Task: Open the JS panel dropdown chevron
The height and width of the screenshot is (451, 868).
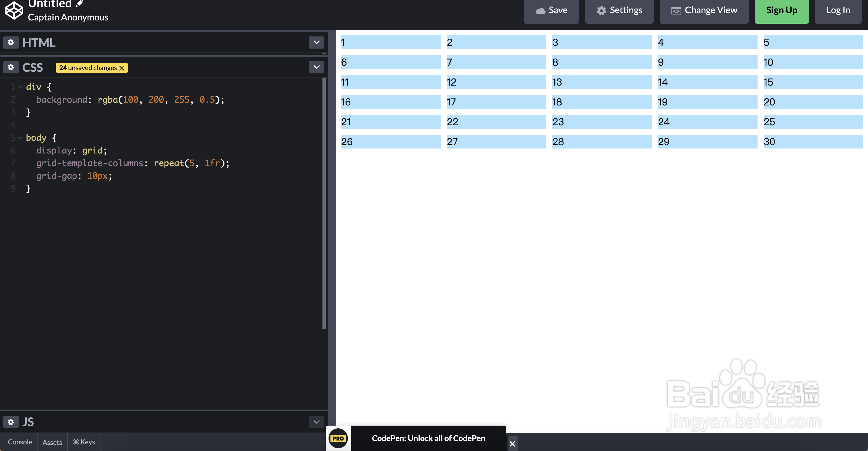Action: pyautogui.click(x=316, y=422)
